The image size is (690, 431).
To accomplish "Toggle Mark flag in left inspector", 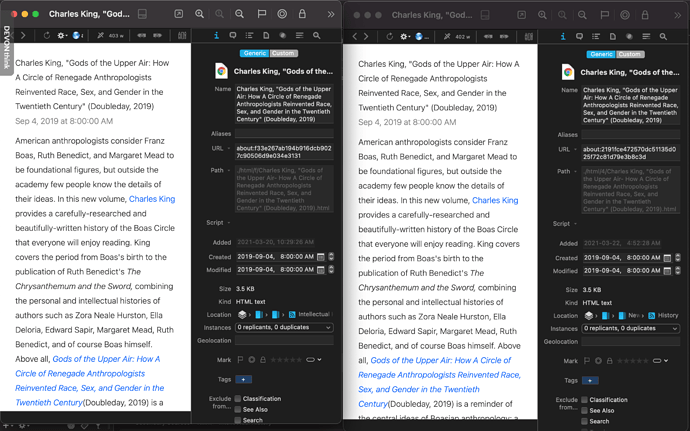I will coord(240,360).
